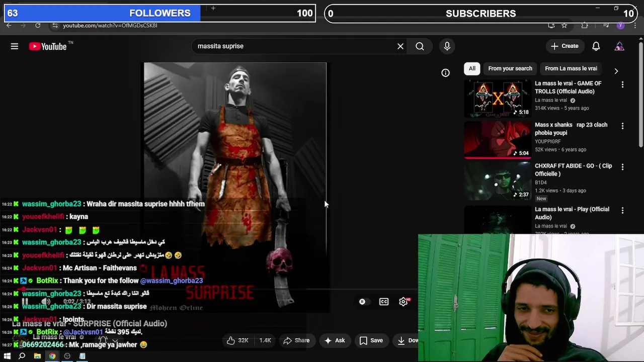Click the '314K views · 5 years ago' text
644x362 pixels.
click(561, 108)
